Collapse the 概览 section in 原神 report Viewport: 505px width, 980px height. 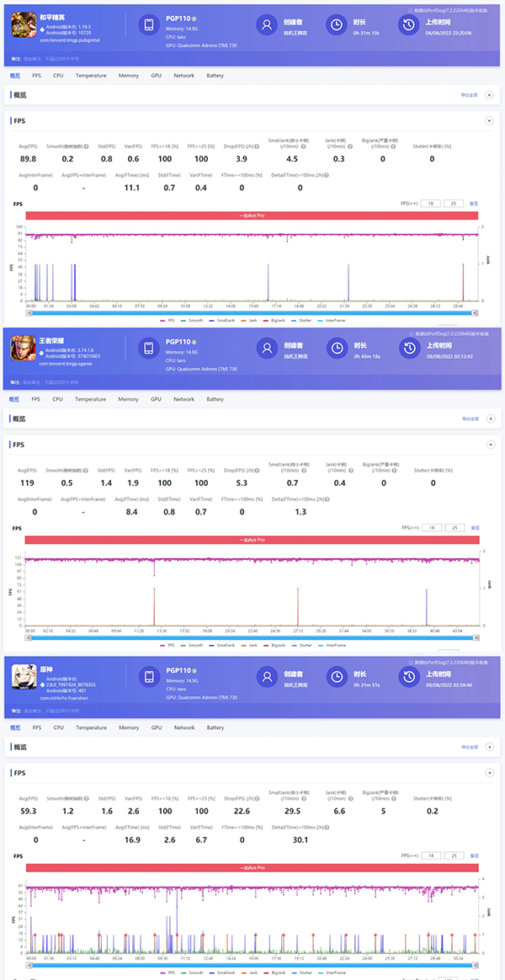pyautogui.click(x=489, y=747)
